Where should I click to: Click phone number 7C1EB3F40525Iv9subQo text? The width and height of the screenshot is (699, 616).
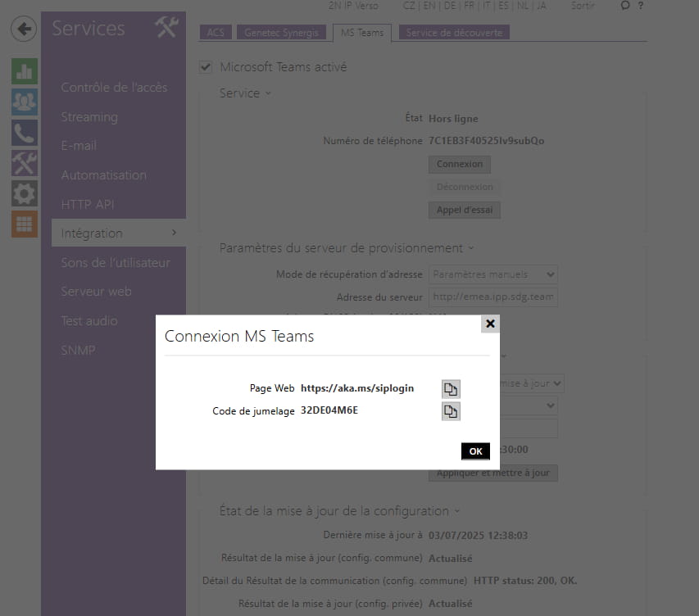[487, 141]
